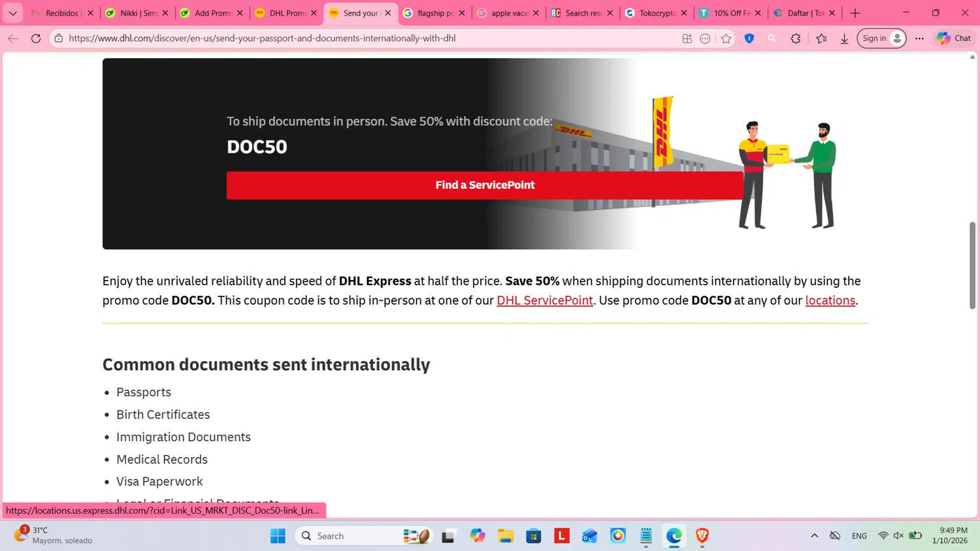
Task: Open the Copilot Chat button
Action: 954,39
